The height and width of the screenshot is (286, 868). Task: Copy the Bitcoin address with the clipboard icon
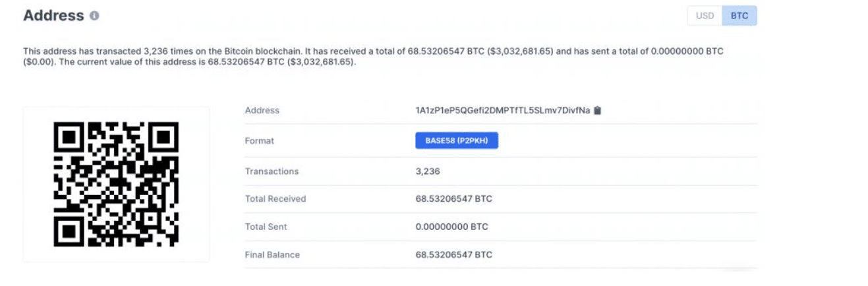598,111
